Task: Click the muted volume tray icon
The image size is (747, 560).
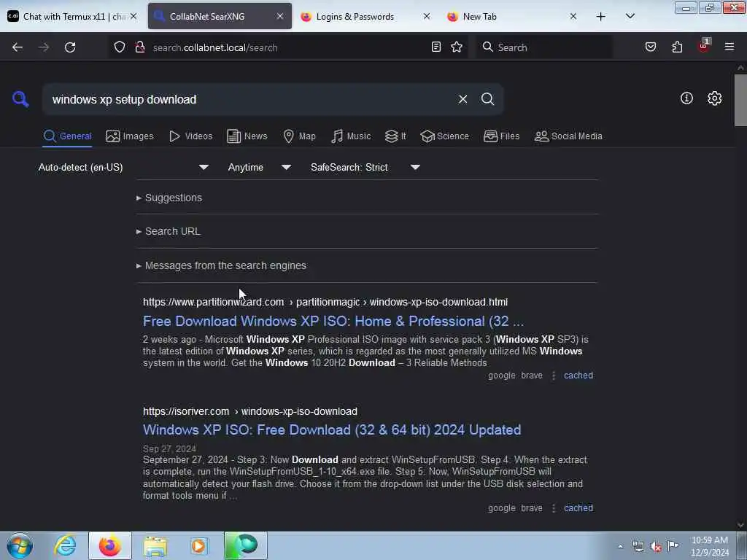Action: coord(656,546)
